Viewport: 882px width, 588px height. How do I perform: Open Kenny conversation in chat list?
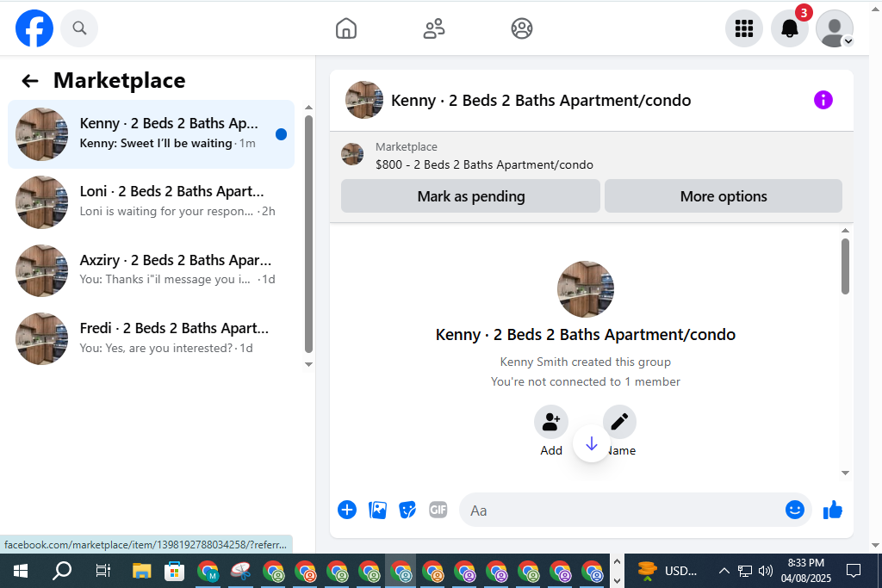tap(151, 134)
